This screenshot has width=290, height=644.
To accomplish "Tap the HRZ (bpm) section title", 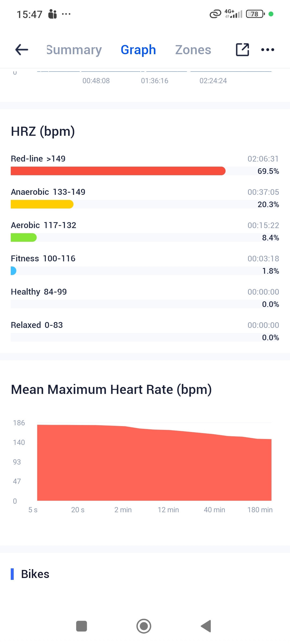I will pos(43,131).
